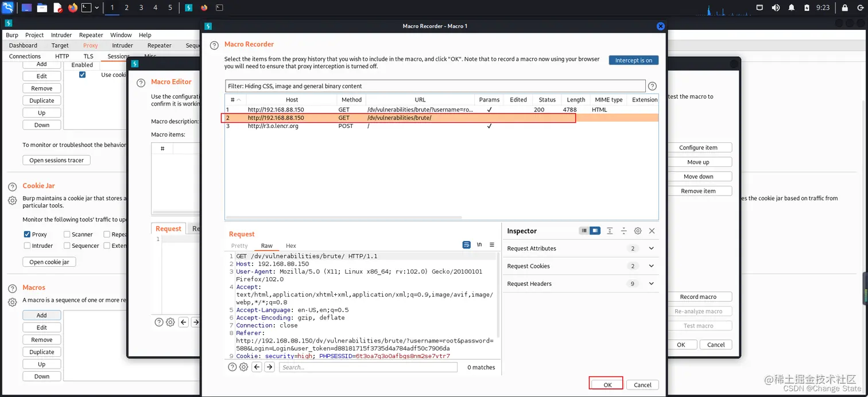Switch to the Target tab

point(60,45)
